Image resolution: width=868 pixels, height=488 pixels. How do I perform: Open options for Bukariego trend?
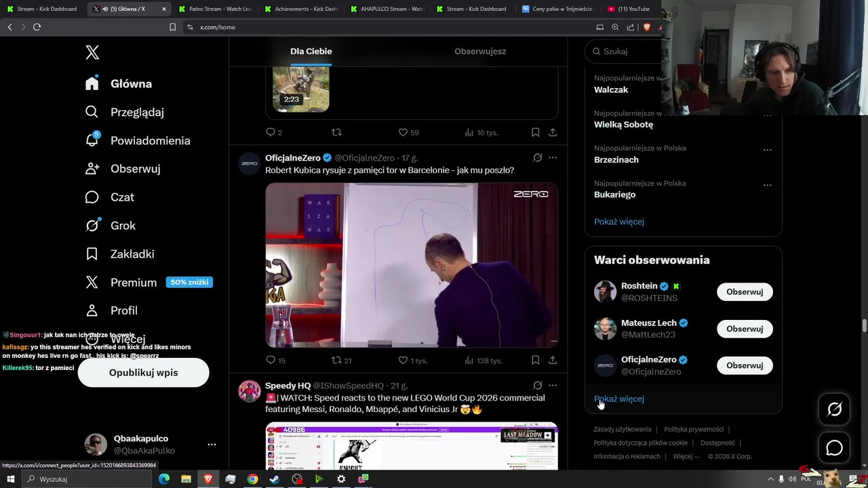[x=768, y=185]
